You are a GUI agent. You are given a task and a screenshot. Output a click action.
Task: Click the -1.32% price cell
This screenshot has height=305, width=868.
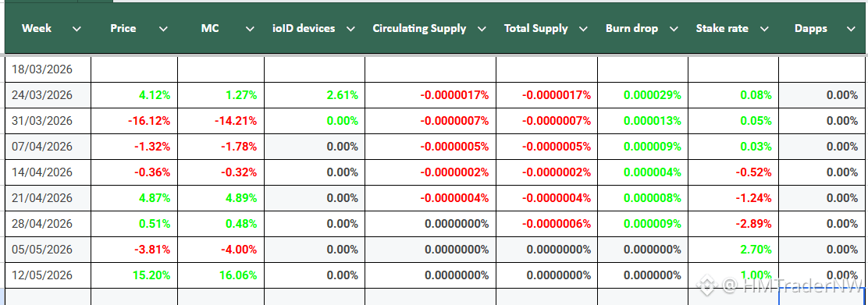click(134, 147)
